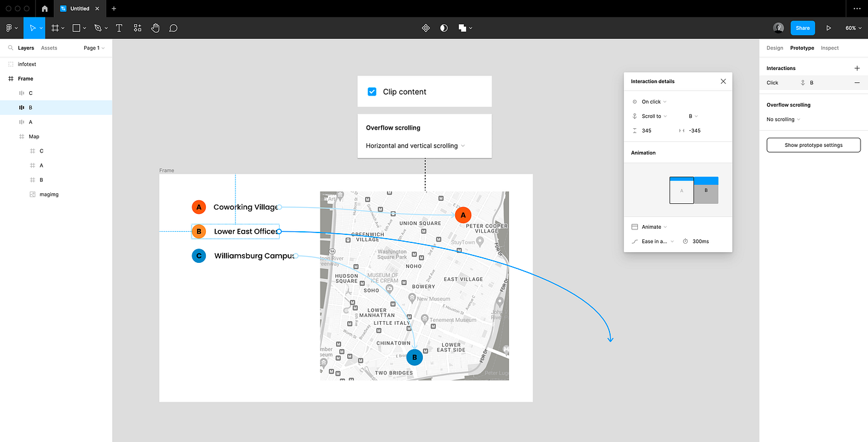Toggle the Clip content checkbox

372,92
